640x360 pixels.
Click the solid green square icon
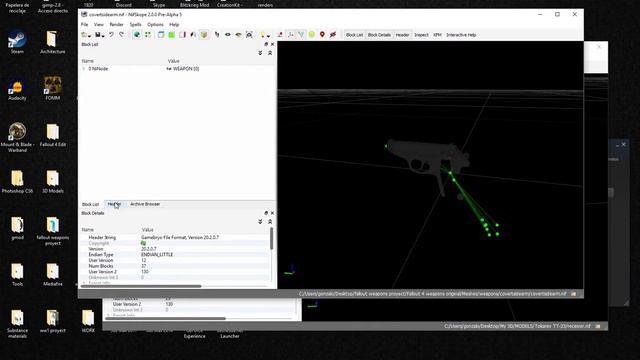(x=171, y=35)
